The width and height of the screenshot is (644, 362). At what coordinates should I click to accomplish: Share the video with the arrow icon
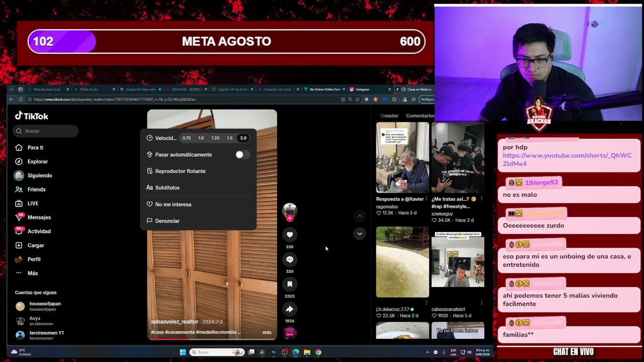click(x=290, y=309)
